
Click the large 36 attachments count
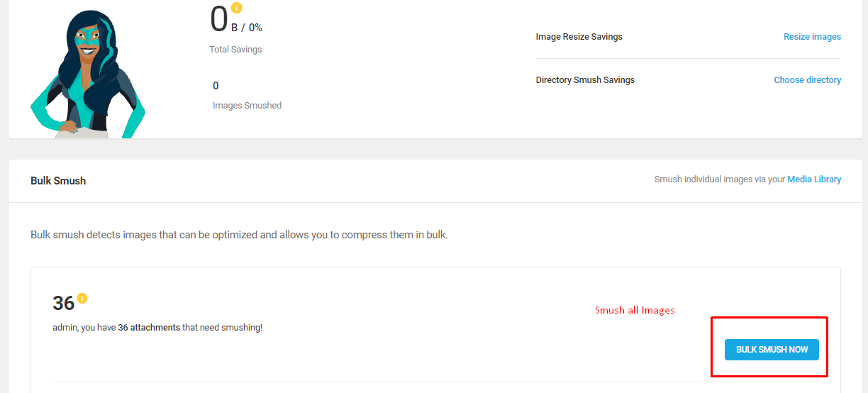[x=63, y=304]
